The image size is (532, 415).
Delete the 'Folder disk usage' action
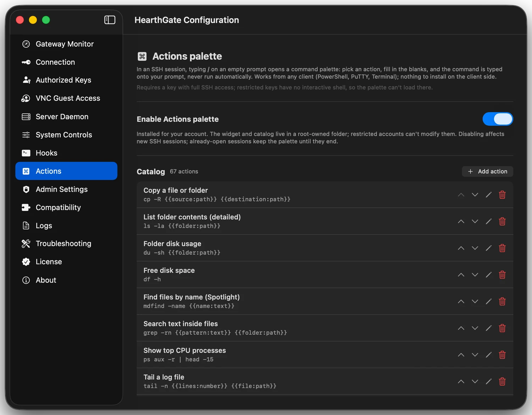(x=502, y=248)
